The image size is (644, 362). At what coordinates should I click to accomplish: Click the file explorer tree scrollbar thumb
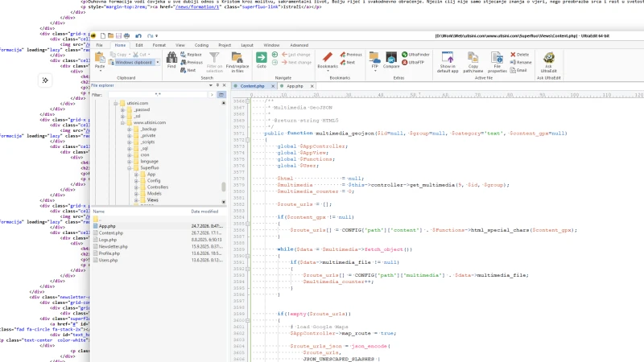(224, 187)
